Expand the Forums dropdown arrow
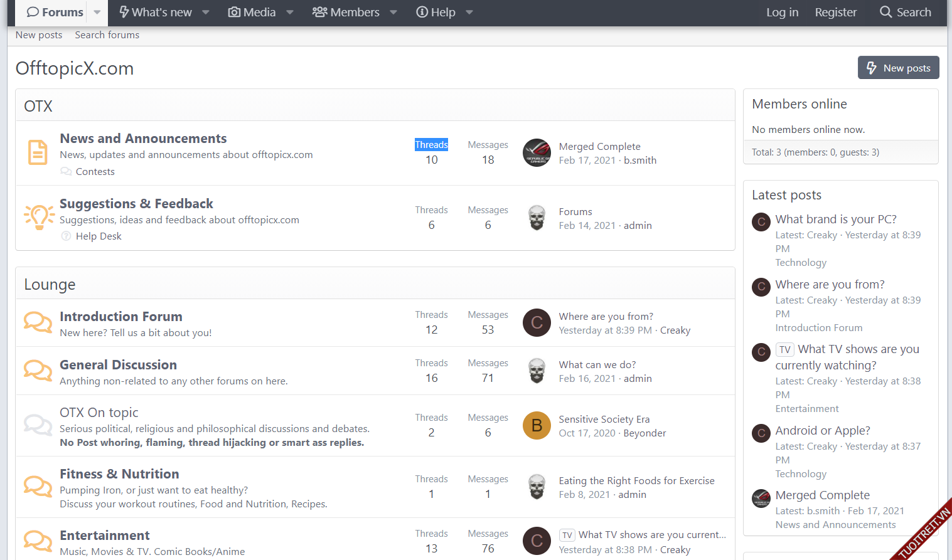The width and height of the screenshot is (952, 560). tap(97, 13)
